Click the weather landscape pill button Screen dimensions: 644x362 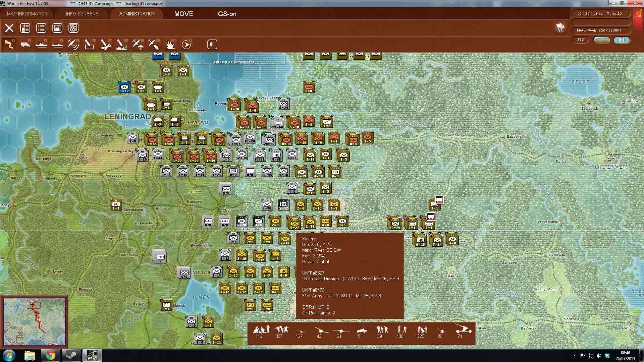[x=602, y=40]
